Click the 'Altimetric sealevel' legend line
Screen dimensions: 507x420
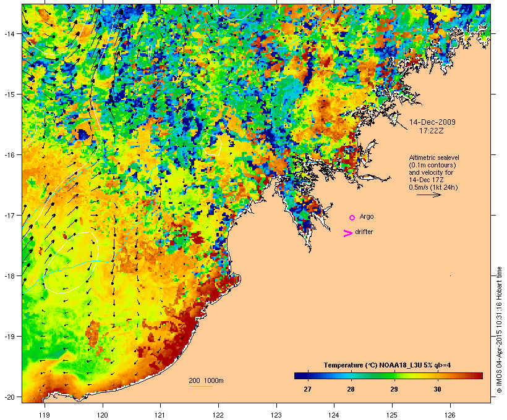pyautogui.click(x=434, y=157)
